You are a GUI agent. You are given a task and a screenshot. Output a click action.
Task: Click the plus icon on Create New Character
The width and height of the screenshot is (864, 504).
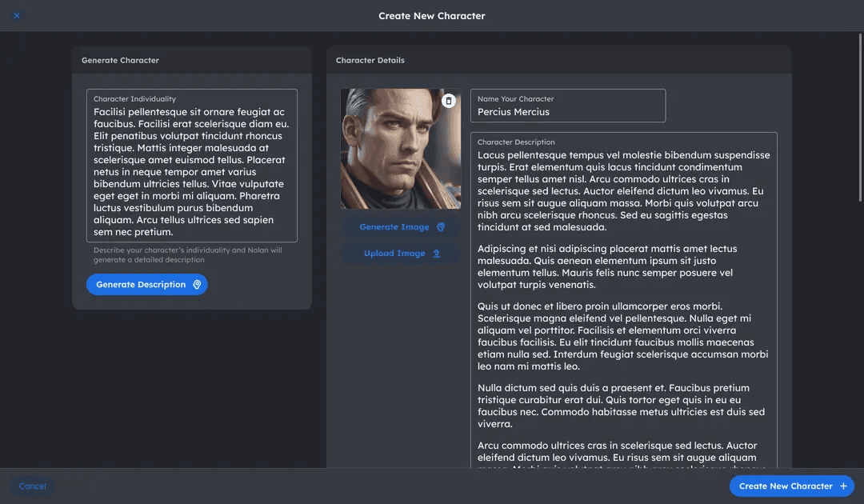pos(844,486)
